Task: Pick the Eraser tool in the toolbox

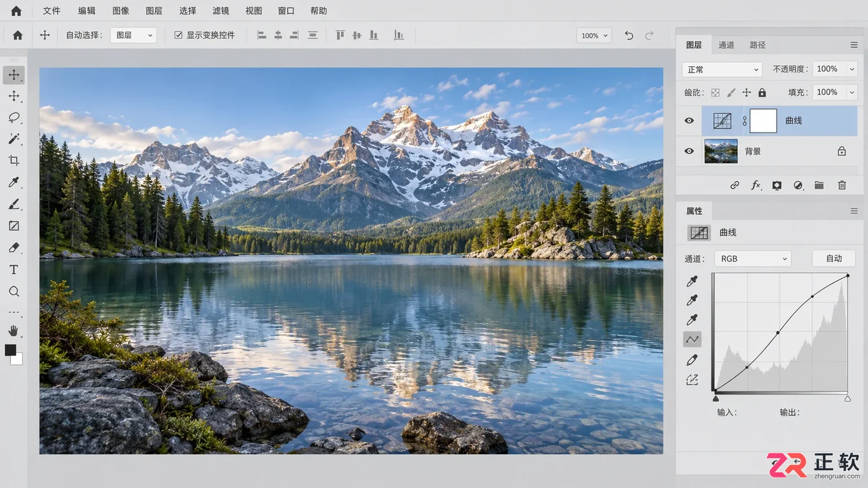Action: coord(14,248)
